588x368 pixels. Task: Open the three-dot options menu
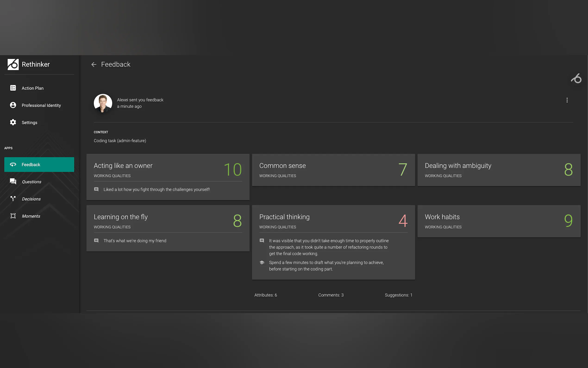tap(567, 100)
